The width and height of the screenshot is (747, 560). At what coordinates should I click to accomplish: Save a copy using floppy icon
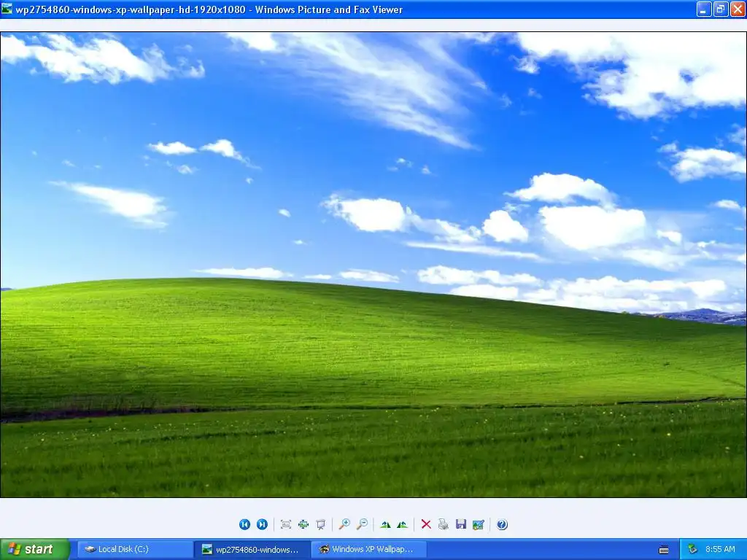click(x=461, y=524)
